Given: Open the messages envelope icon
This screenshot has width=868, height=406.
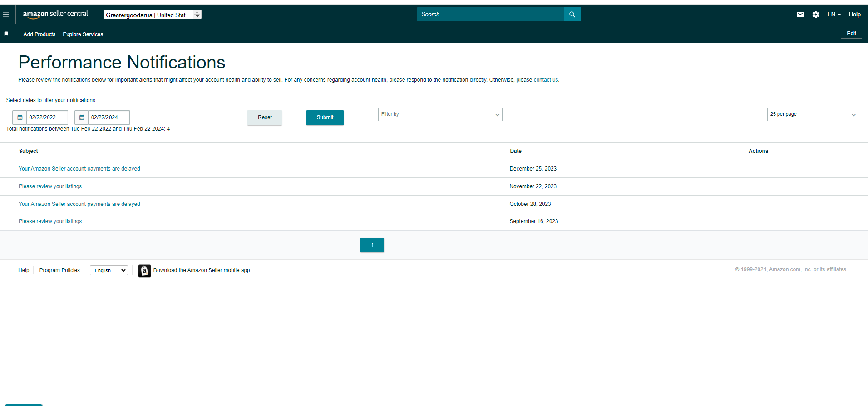Looking at the screenshot, I should click(800, 15).
